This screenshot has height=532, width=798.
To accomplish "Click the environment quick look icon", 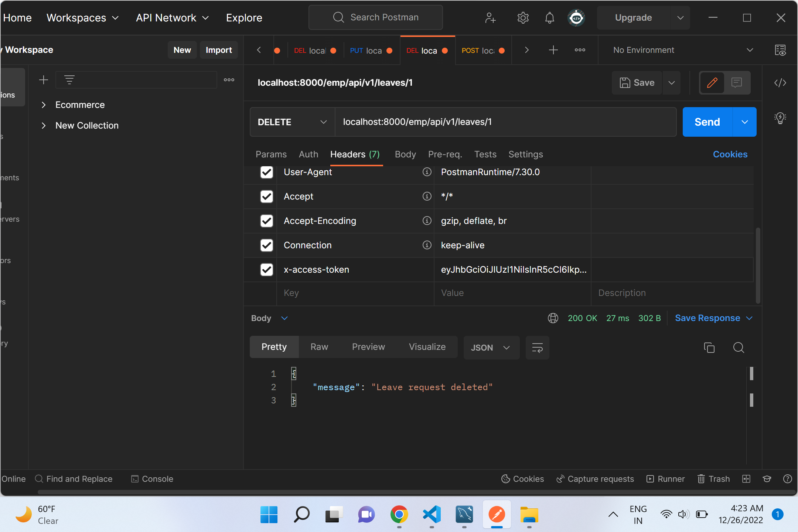I will 780,50.
